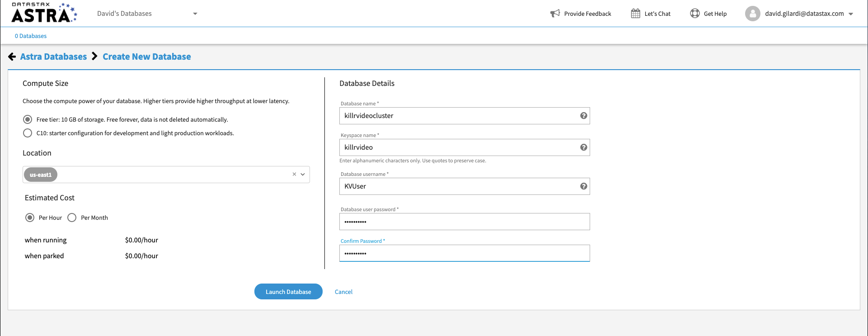Click the help icon in Keyspace name field
This screenshot has width=868, height=336.
[584, 147]
